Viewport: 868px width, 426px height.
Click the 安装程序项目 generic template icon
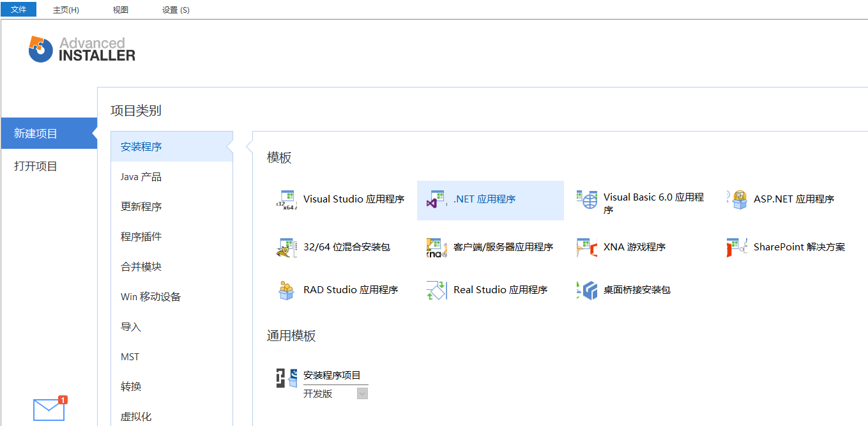point(287,378)
